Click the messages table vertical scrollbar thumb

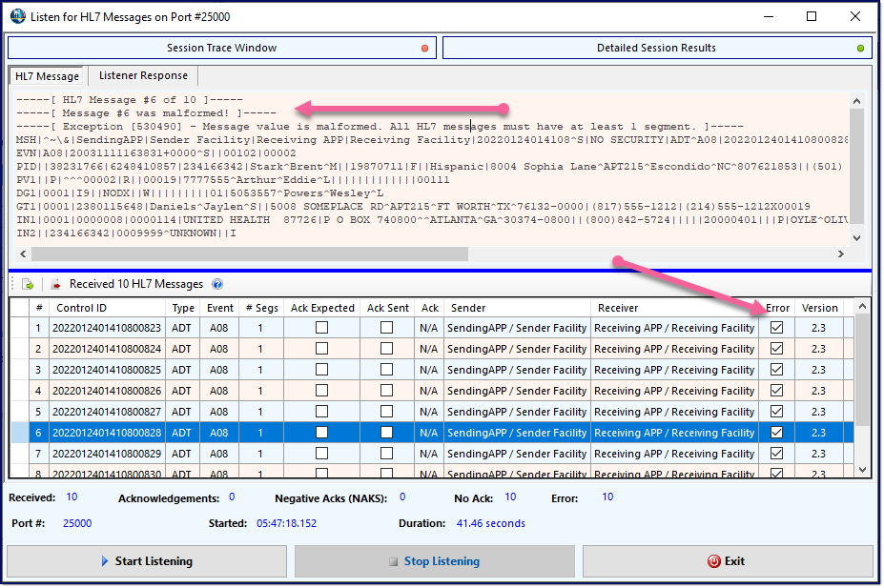[862, 370]
